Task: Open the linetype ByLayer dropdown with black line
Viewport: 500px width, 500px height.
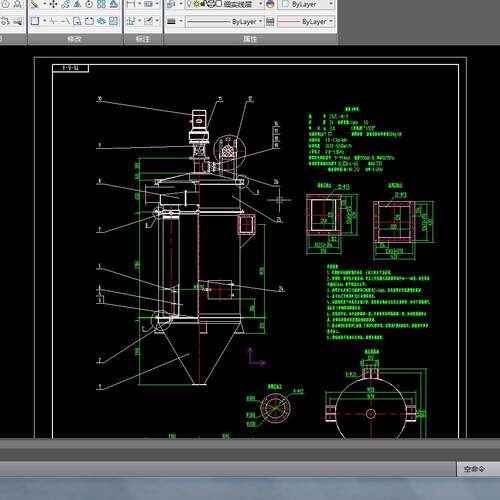Action: point(225,22)
